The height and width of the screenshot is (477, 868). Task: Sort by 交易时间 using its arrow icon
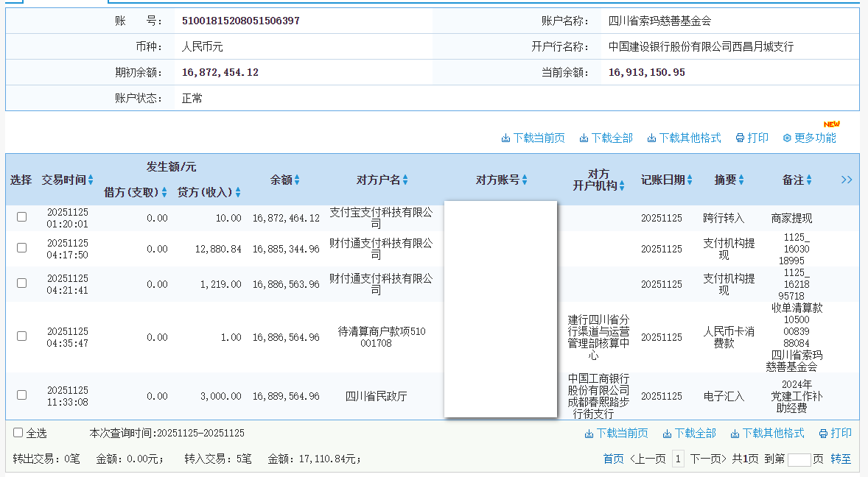point(91,180)
